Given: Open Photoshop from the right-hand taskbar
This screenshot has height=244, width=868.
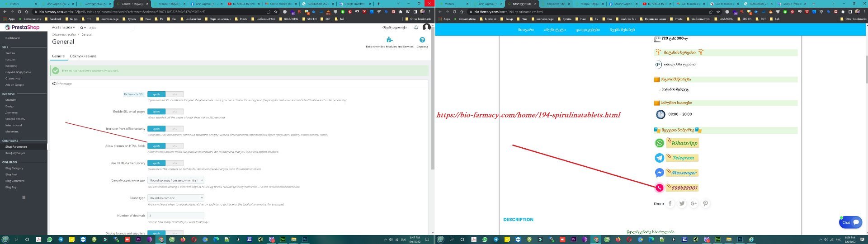Looking at the screenshot, I should [x=740, y=239].
